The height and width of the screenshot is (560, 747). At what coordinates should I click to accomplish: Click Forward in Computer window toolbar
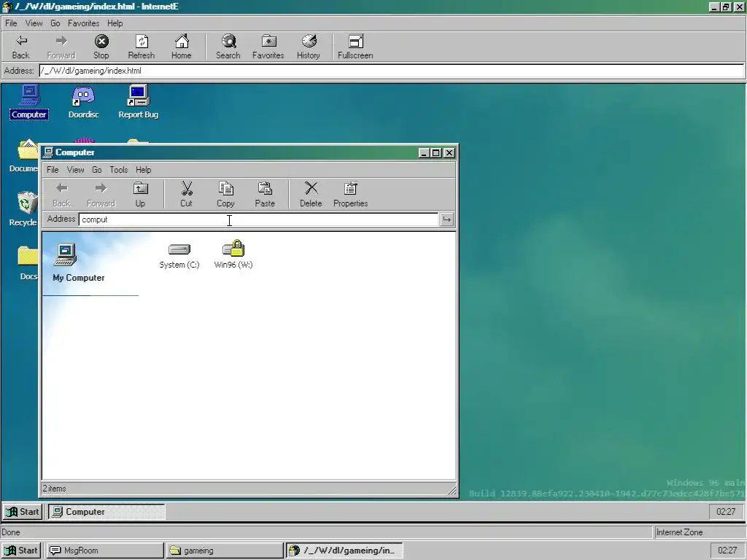101,195
